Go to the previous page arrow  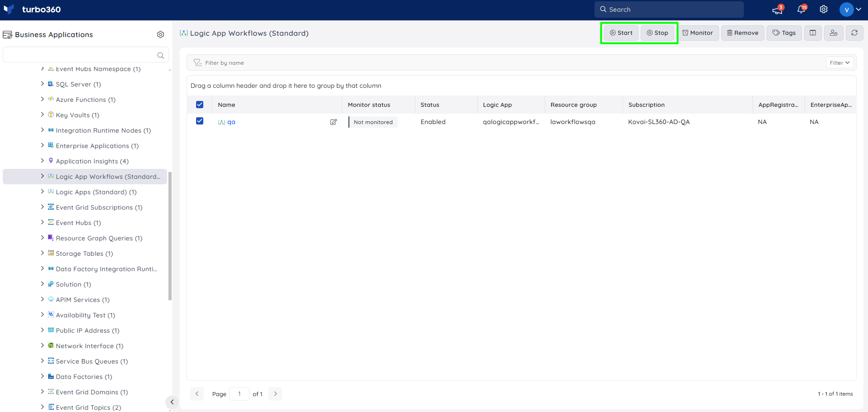[197, 394]
